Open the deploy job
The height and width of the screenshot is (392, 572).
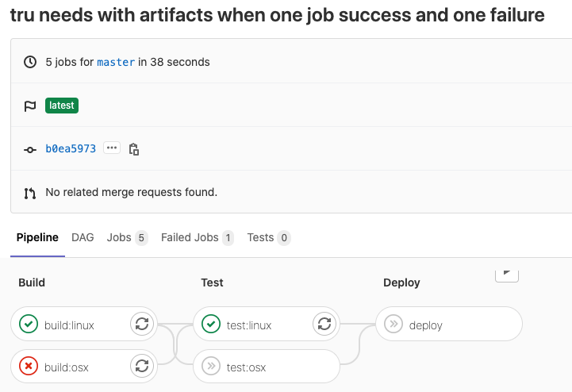pyautogui.click(x=426, y=325)
